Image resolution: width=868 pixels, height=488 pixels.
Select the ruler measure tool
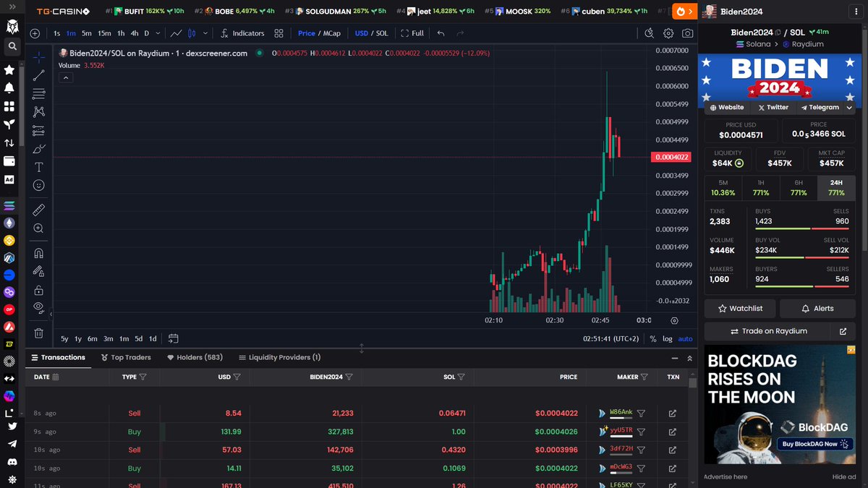[x=39, y=210]
